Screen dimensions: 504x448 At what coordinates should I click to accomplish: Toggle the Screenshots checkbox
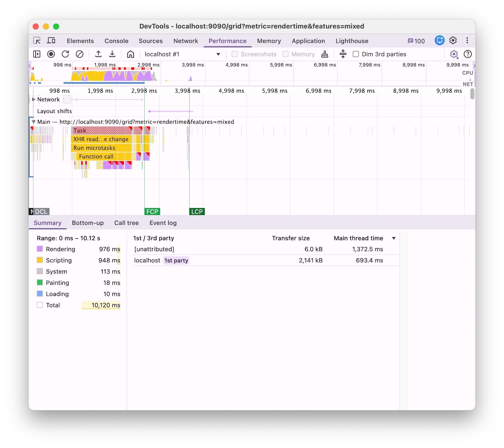point(235,54)
